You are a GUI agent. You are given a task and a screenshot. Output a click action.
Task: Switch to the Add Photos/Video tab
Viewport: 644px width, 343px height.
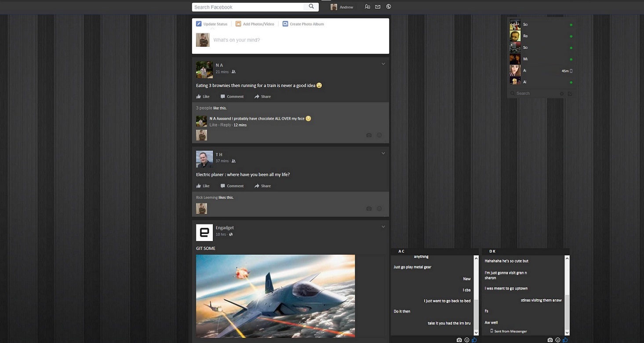255,24
